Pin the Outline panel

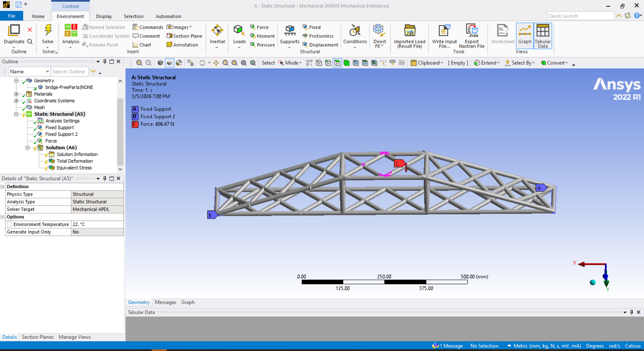click(x=104, y=61)
